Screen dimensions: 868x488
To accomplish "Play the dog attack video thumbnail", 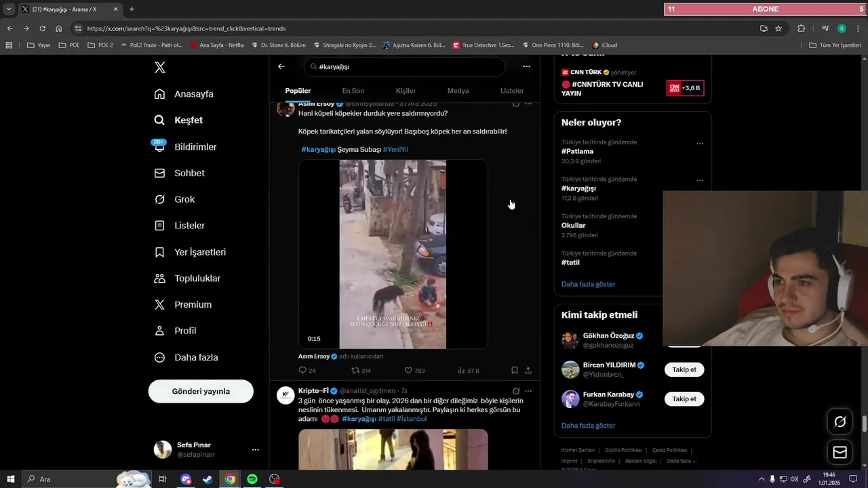I will [x=393, y=254].
